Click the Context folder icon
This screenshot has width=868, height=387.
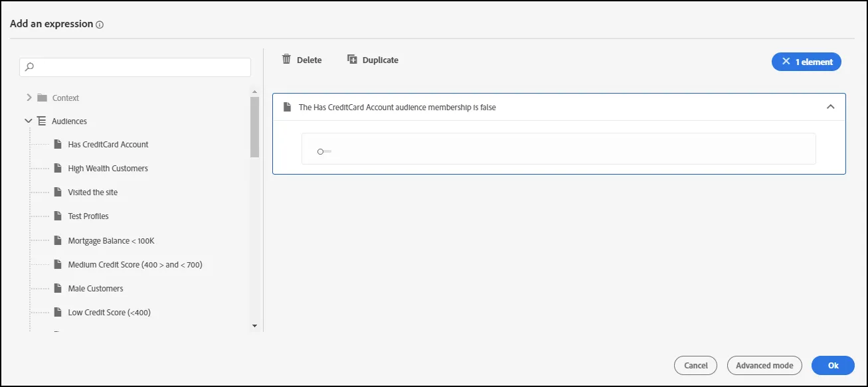click(42, 98)
